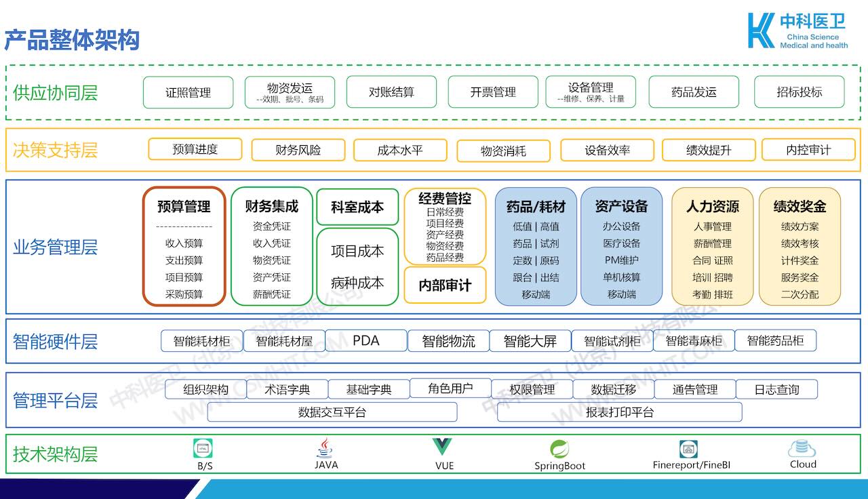Select the 设备管理 supply-layer box
868x499 pixels.
pos(591,92)
